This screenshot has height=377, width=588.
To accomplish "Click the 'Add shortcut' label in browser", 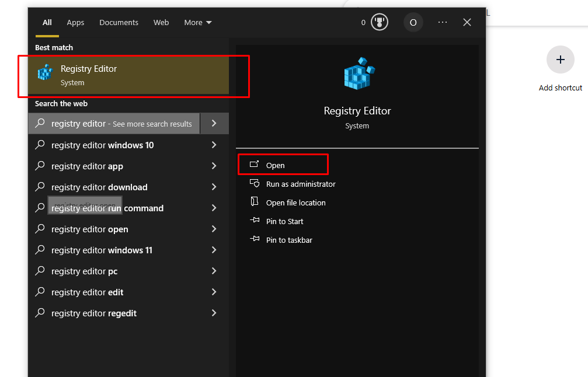I will pyautogui.click(x=560, y=88).
